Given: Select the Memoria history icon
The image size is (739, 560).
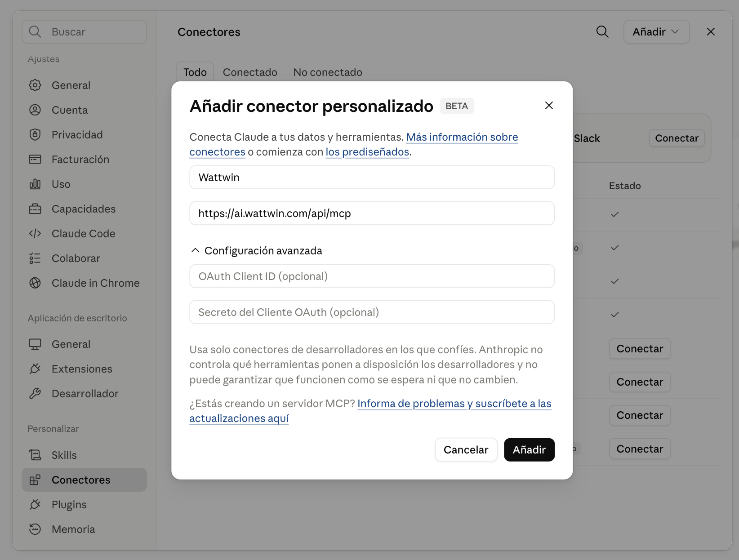Looking at the screenshot, I should point(35,529).
